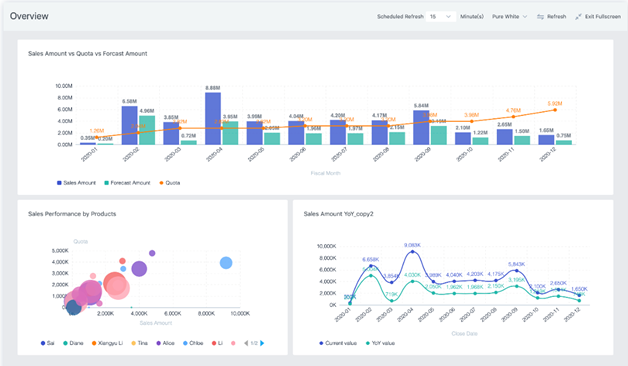Click the 8.88M Sales Amount bar for 2020-04
Viewport: 628px width, 366px height.
(213, 119)
